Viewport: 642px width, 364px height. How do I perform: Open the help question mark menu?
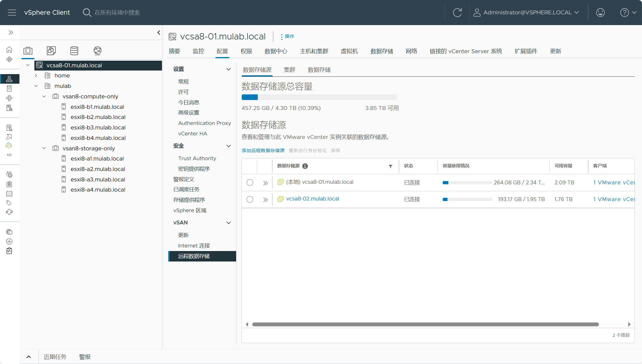point(628,13)
